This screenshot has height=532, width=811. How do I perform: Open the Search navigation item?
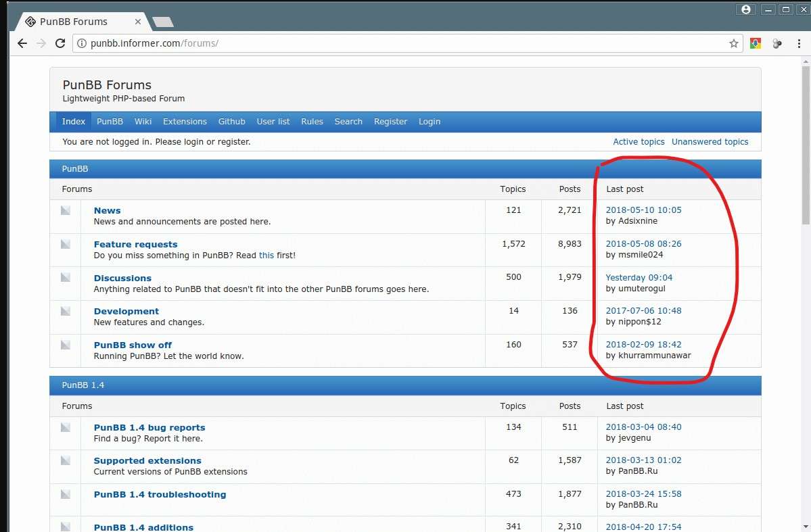click(348, 122)
